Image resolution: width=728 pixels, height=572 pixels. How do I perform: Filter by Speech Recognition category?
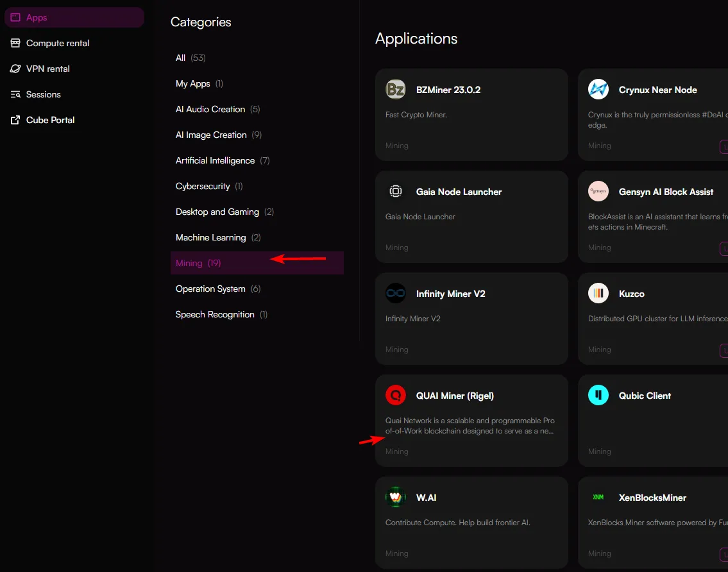[221, 314]
